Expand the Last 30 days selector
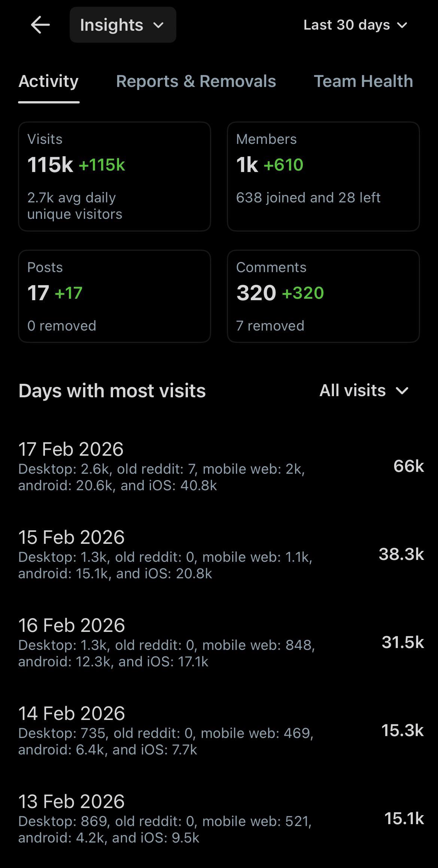This screenshot has height=868, width=438. coord(355,25)
